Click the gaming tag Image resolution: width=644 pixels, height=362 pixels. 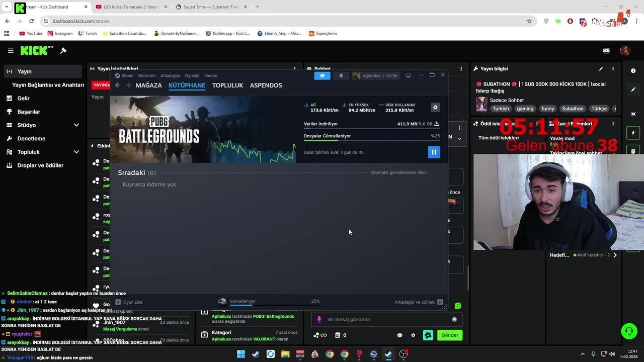525,109
